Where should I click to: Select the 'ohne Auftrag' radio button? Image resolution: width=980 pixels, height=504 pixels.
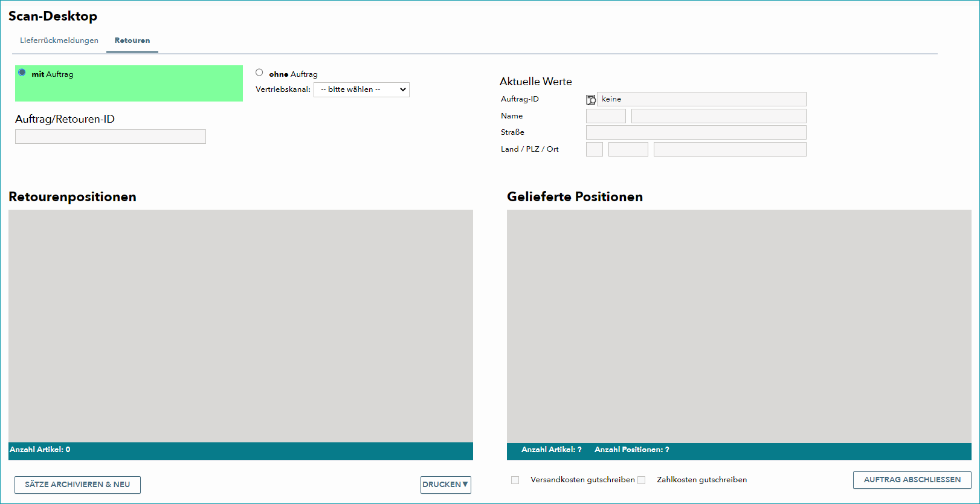click(259, 73)
